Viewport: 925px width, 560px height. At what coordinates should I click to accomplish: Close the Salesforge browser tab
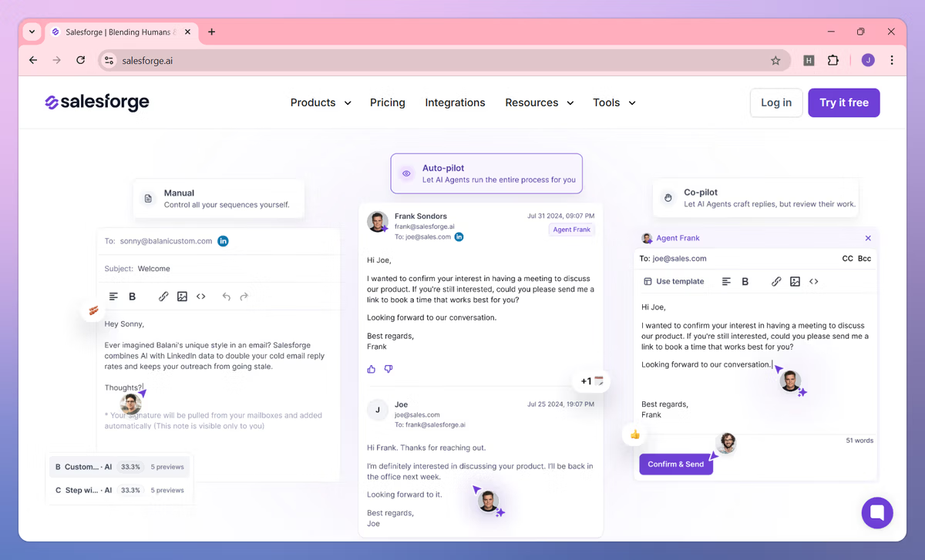tap(189, 32)
